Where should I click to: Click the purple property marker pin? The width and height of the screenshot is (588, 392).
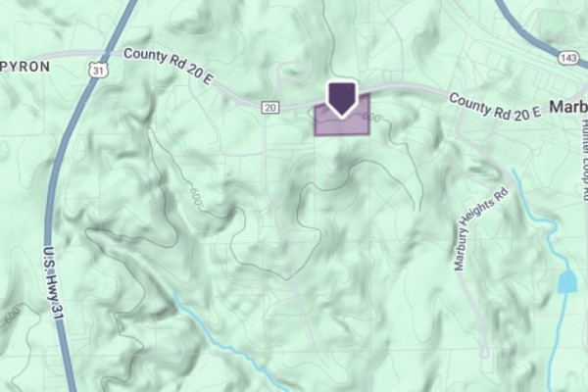pos(342,100)
